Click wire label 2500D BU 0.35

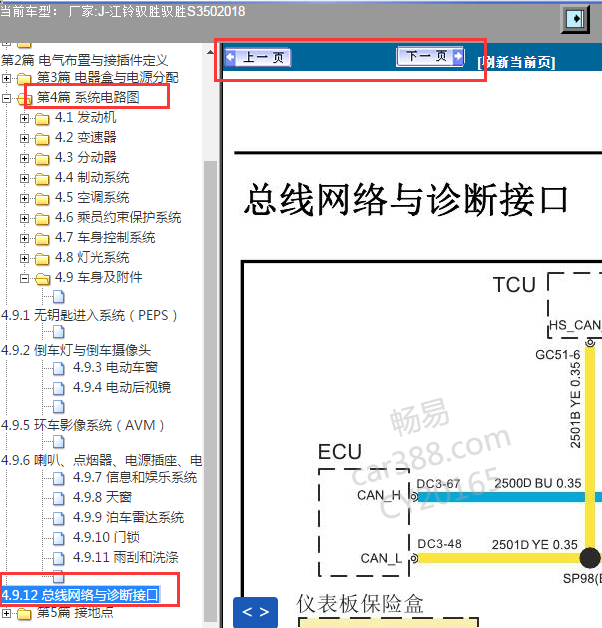tap(538, 483)
